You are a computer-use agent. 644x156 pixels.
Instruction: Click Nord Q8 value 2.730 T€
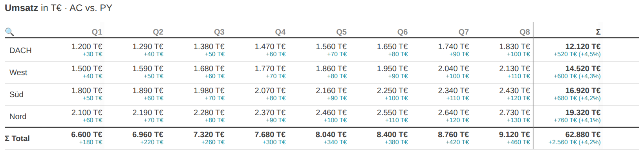point(514,113)
